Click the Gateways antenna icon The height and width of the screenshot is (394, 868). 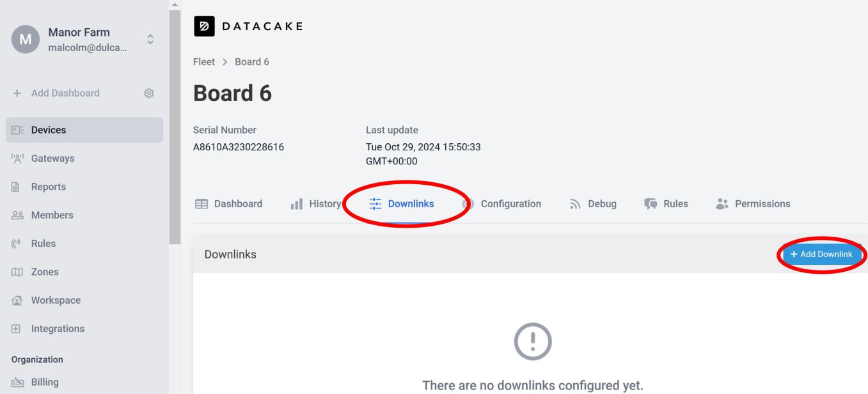(17, 159)
